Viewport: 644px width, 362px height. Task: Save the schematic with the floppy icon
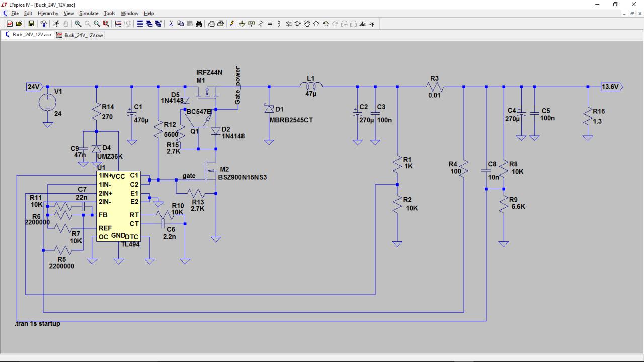pos(31,24)
